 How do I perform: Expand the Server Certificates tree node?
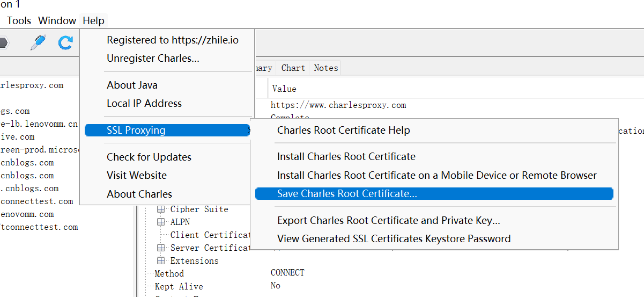[161, 248]
